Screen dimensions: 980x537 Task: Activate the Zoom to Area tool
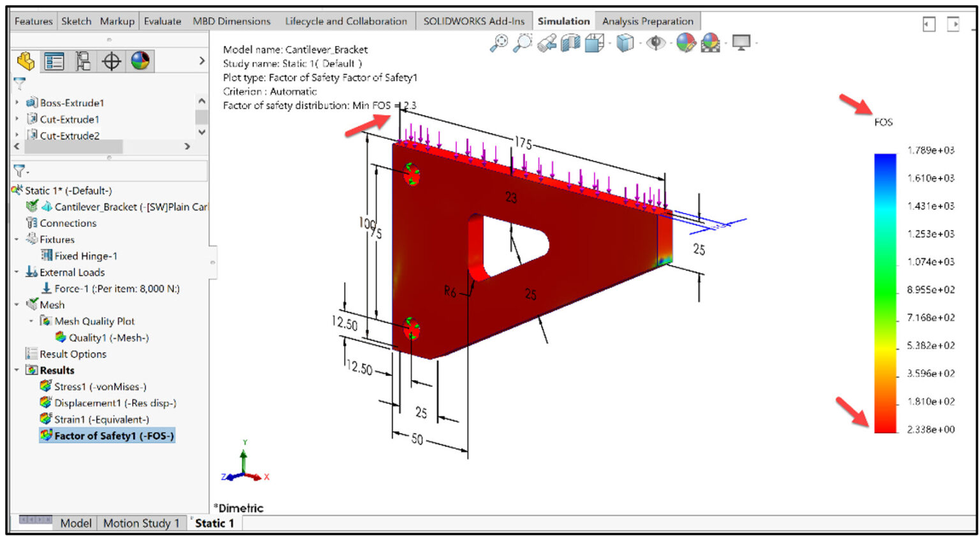point(523,43)
